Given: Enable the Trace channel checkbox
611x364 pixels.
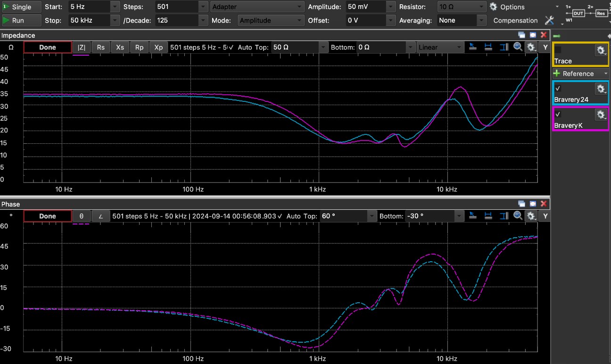Looking at the screenshot, I should (x=558, y=50).
